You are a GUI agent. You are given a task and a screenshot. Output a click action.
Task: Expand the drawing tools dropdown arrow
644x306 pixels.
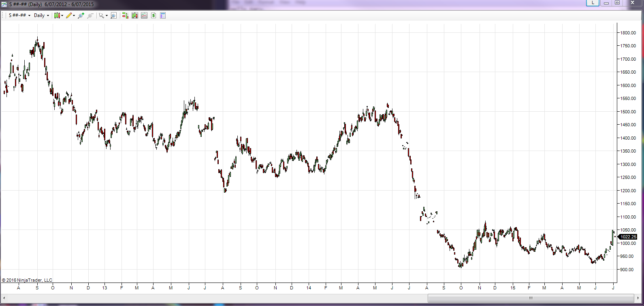(74, 16)
